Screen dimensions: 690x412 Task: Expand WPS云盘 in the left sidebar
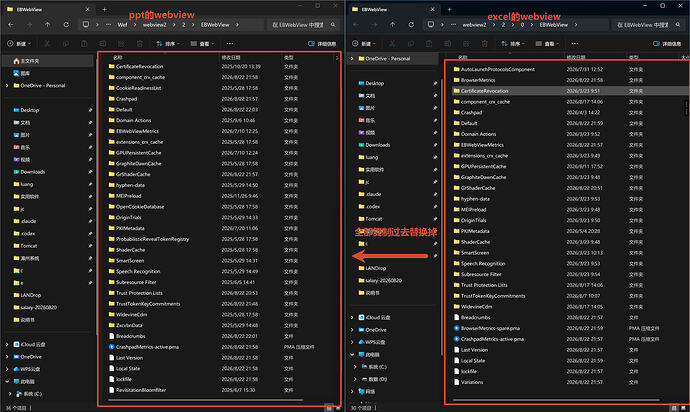(7, 369)
